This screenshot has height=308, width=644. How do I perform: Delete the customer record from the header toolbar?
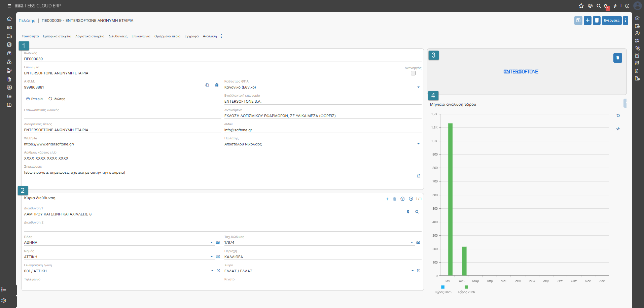tap(597, 21)
